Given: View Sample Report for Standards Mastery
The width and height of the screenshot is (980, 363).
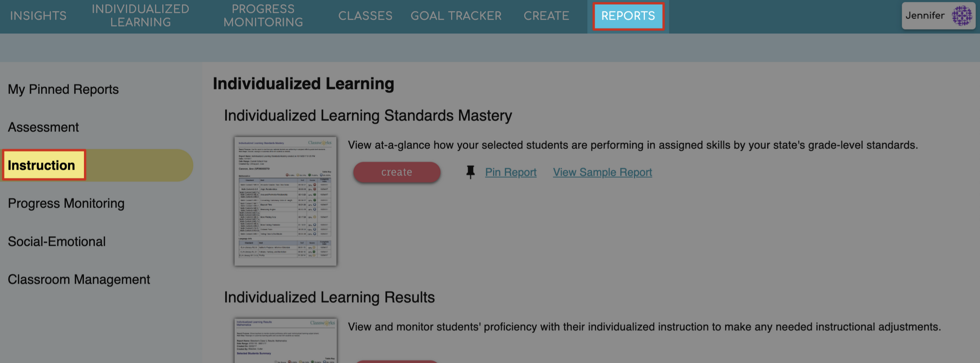Looking at the screenshot, I should point(602,172).
